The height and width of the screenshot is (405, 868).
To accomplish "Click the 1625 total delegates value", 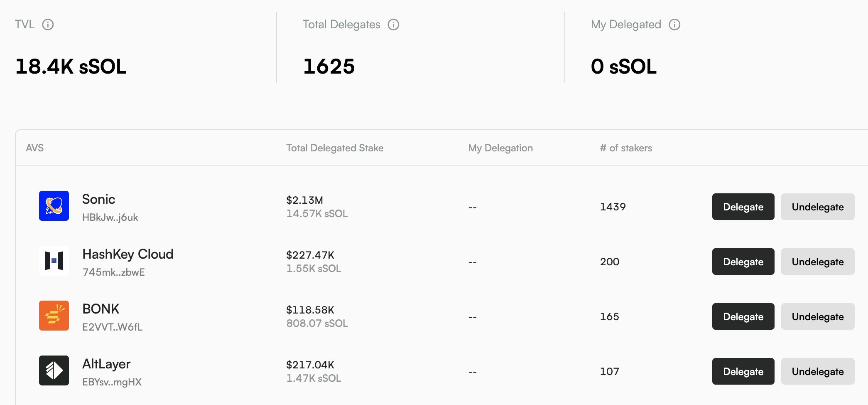I will 329,67.
